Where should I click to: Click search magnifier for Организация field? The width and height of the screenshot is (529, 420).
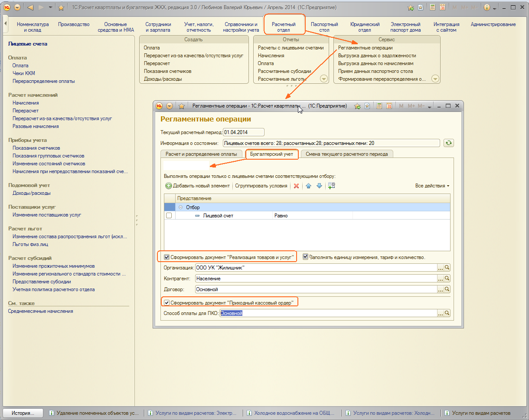[x=447, y=268]
